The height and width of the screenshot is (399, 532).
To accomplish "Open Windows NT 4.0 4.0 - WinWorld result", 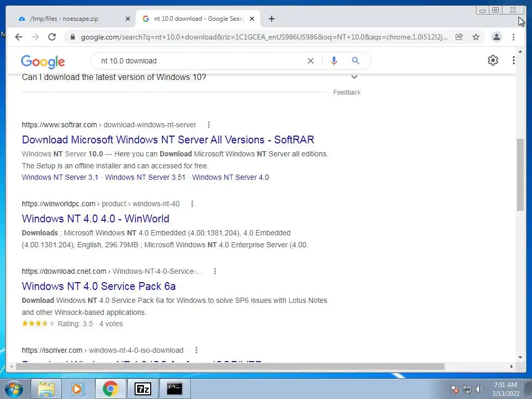I will [96, 219].
